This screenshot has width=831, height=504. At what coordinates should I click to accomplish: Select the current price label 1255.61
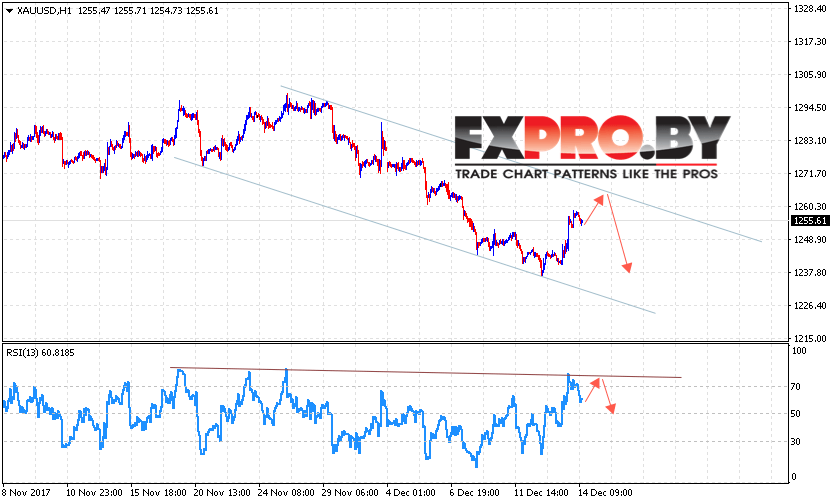(809, 220)
